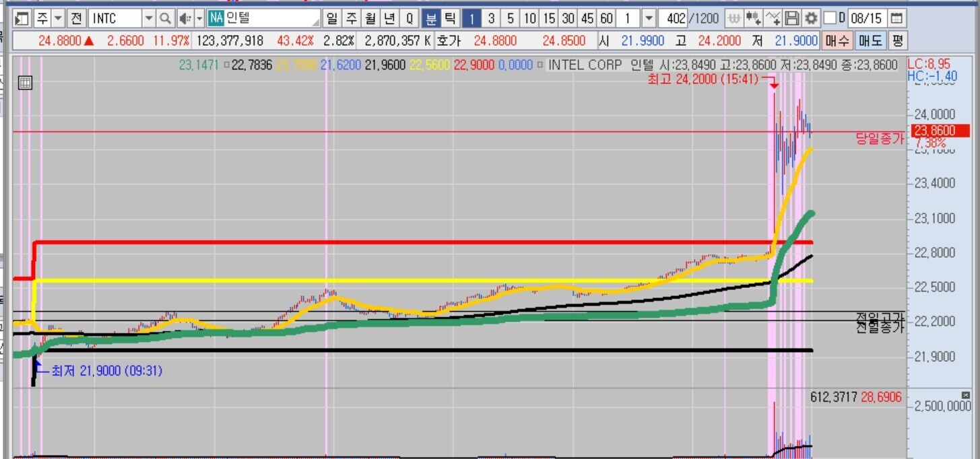Click the volume figure 123,377,918
The width and height of the screenshot is (980, 459).
230,41
